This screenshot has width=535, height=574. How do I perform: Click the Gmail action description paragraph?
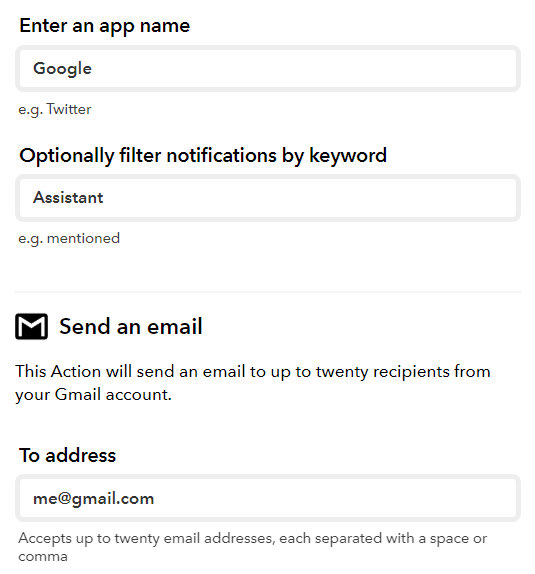tap(253, 383)
